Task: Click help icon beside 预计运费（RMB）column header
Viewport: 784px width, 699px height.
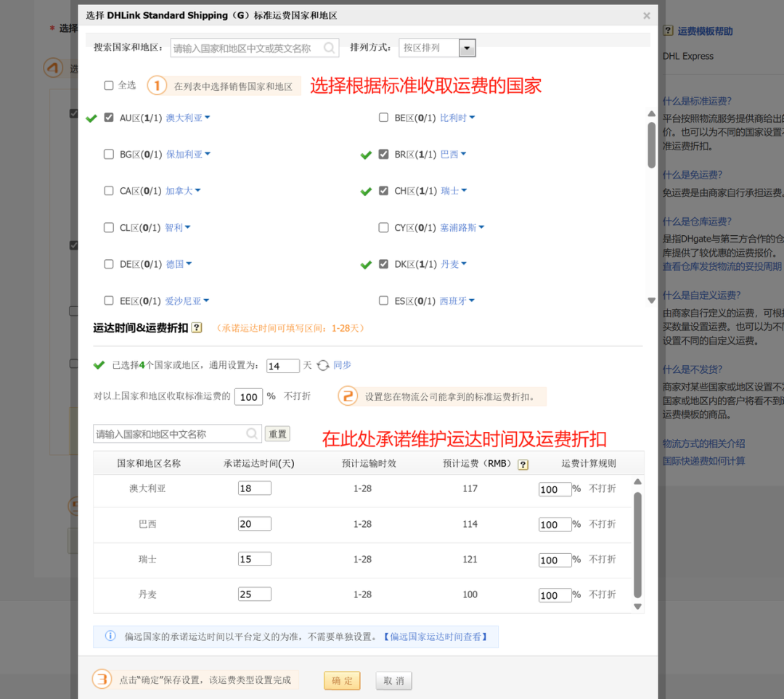Action: coord(523,465)
